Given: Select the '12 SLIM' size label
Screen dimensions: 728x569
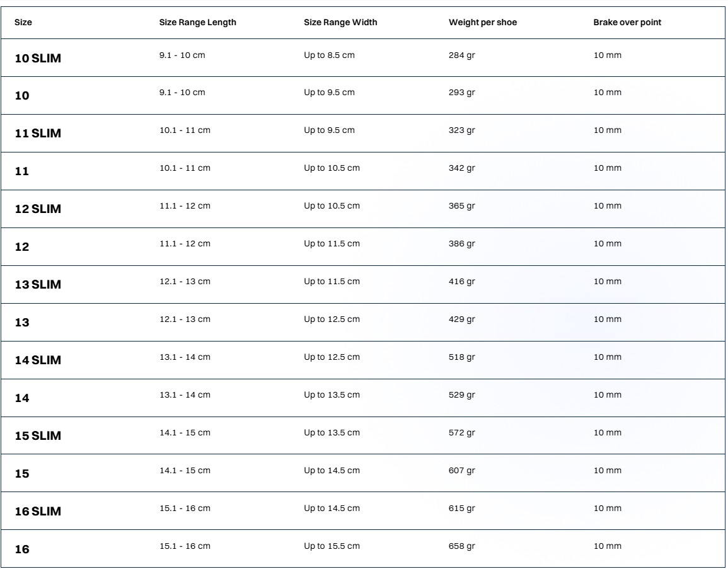Looking at the screenshot, I should click(38, 209).
